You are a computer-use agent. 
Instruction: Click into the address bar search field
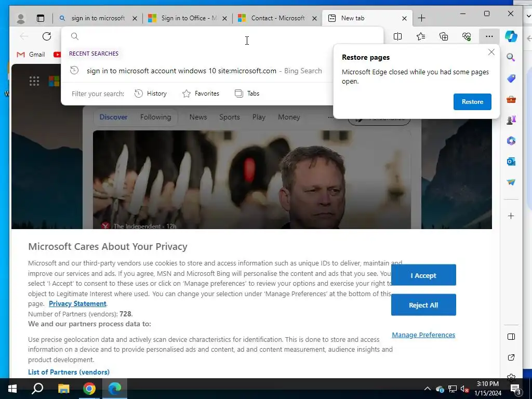(x=222, y=36)
